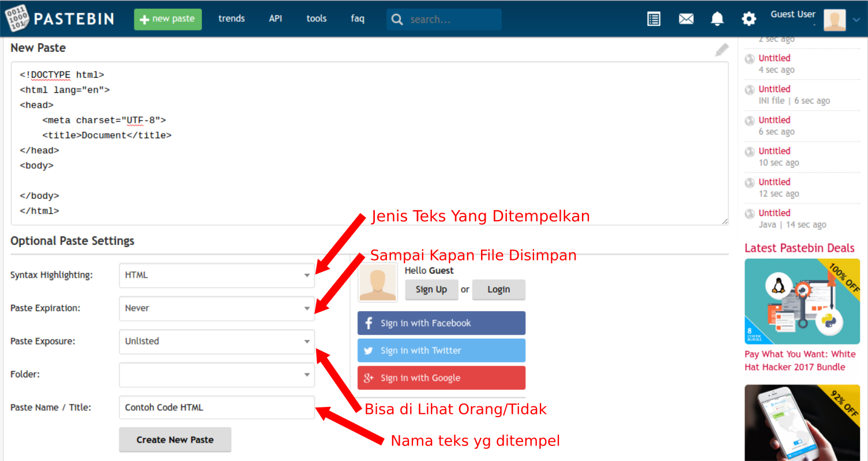Click the new paste button
This screenshot has width=868, height=461.
(x=168, y=19)
